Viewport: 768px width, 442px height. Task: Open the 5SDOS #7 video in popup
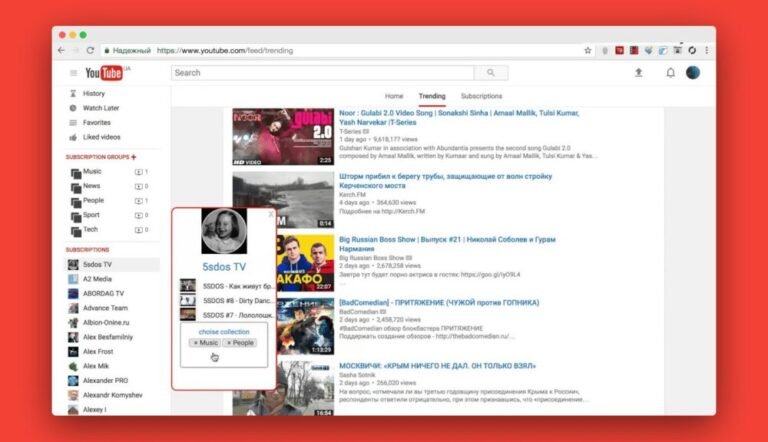pos(238,315)
